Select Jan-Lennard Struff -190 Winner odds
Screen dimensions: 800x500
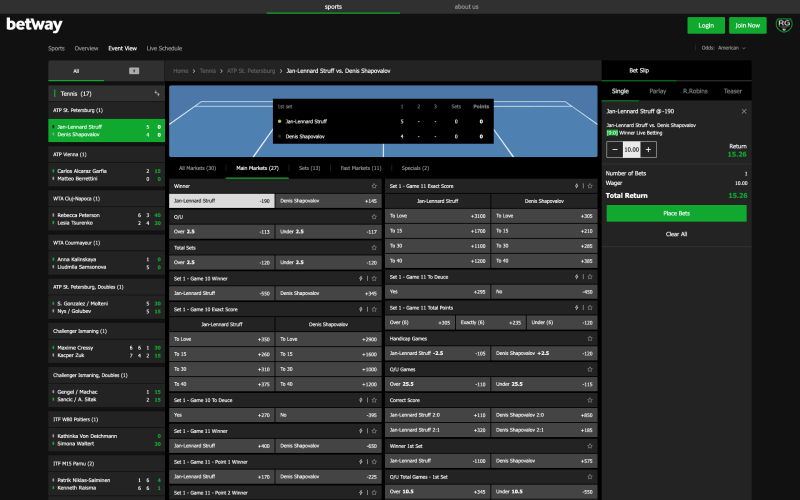pos(221,201)
